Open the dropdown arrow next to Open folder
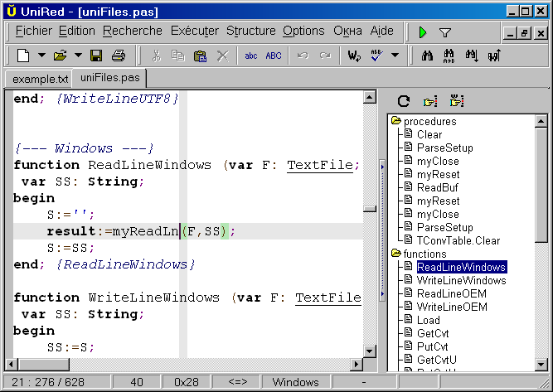The height and width of the screenshot is (392, 553). tap(78, 56)
